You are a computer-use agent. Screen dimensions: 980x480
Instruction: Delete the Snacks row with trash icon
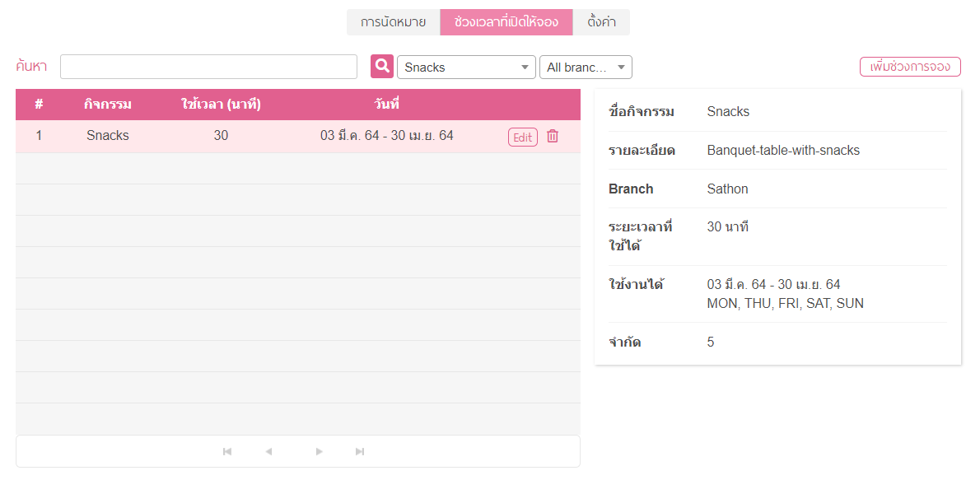553,136
